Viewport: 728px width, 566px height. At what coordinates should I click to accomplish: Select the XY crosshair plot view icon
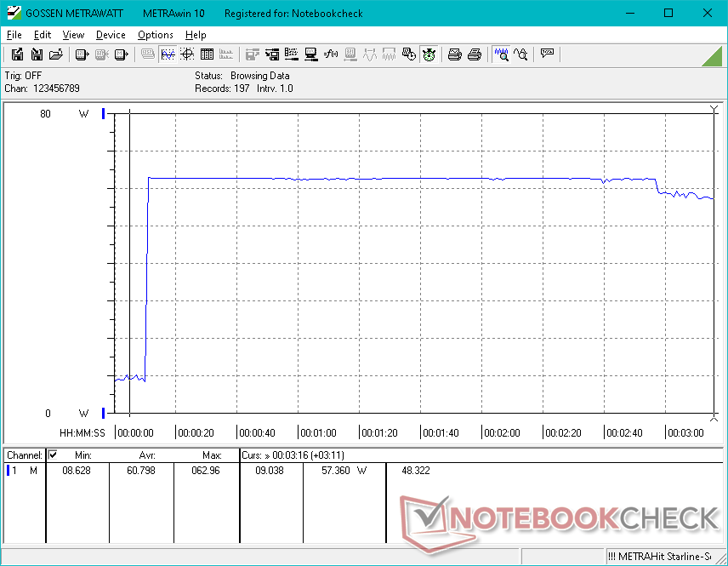tap(187, 54)
